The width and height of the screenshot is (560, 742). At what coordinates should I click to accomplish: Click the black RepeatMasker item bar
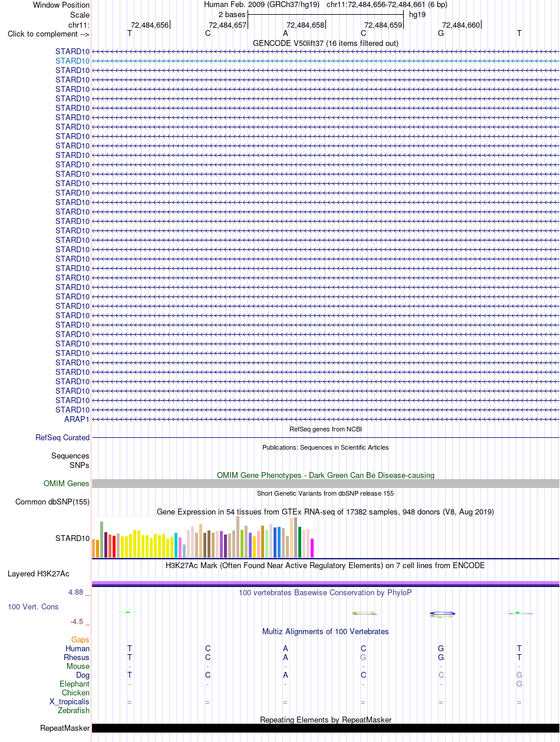click(x=325, y=728)
